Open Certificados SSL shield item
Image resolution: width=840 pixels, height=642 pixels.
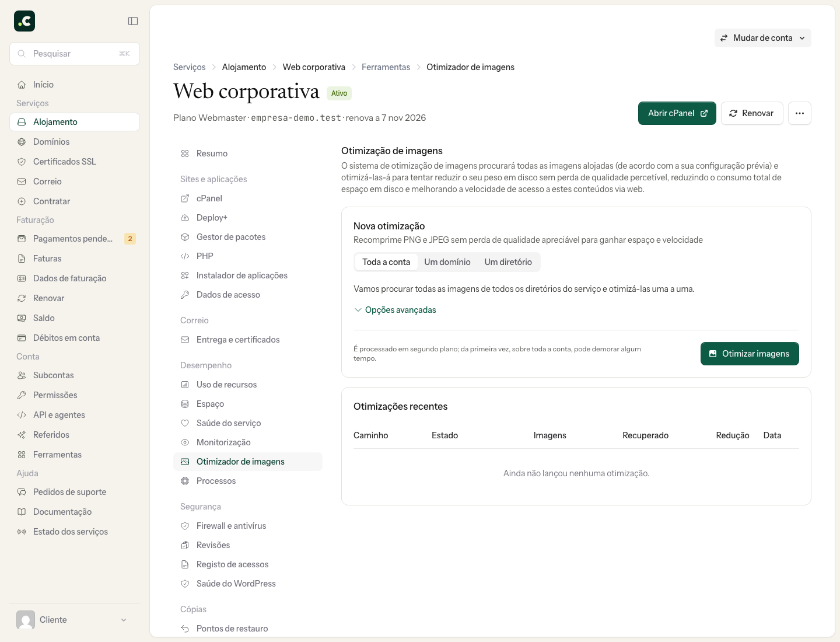click(x=75, y=162)
